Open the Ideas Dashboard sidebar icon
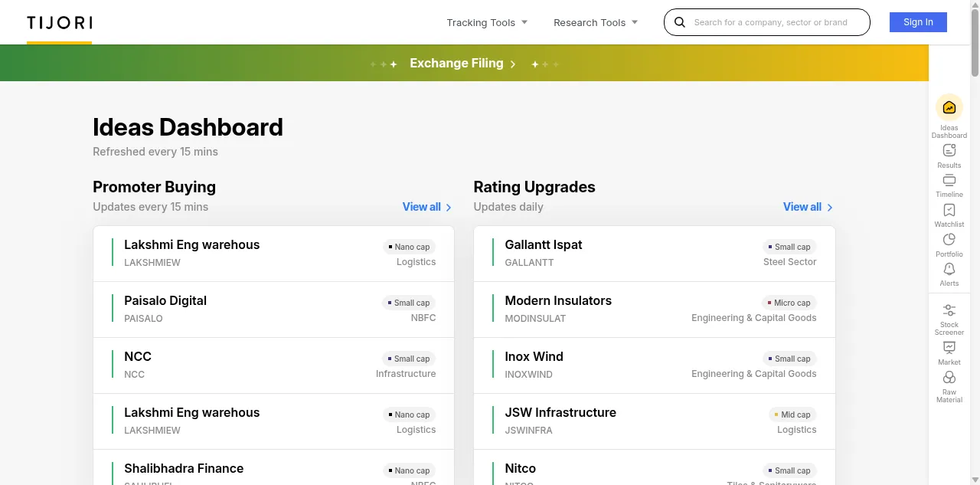The width and height of the screenshot is (980, 485). coord(949,107)
